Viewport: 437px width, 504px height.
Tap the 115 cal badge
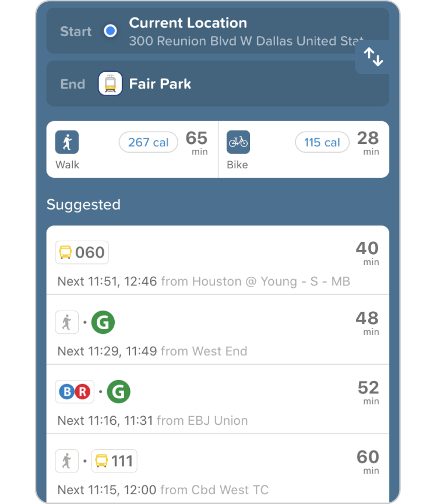pos(322,142)
